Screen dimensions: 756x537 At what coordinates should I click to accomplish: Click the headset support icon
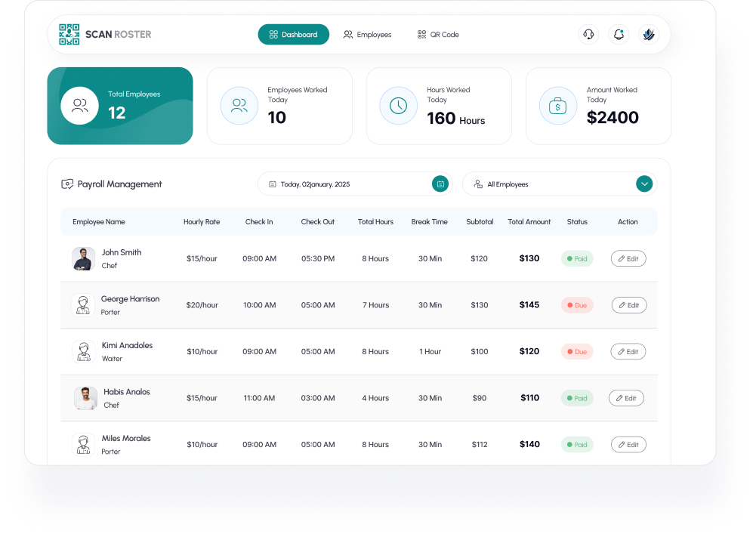tap(588, 34)
